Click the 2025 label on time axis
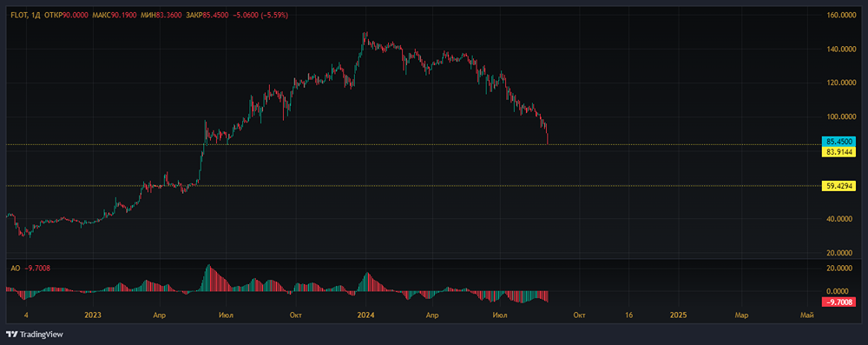Viewport: 868px width, 345px height. point(678,315)
